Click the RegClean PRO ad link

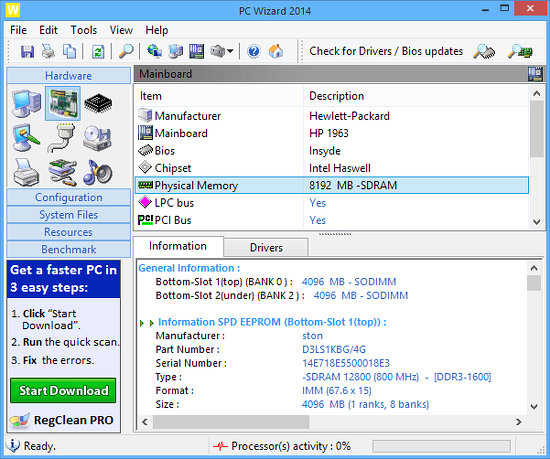(62, 420)
